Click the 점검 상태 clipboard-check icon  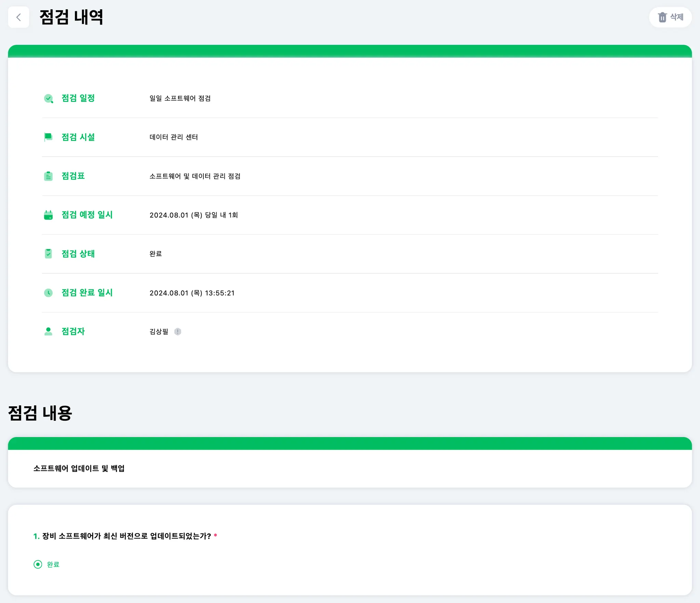pyautogui.click(x=48, y=254)
